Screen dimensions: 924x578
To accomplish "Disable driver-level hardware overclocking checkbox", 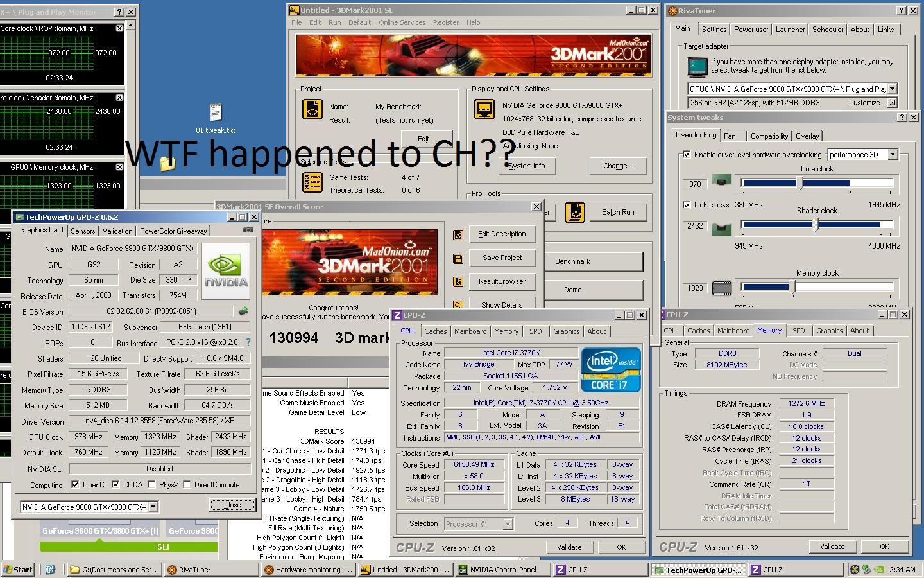I will 687,155.
